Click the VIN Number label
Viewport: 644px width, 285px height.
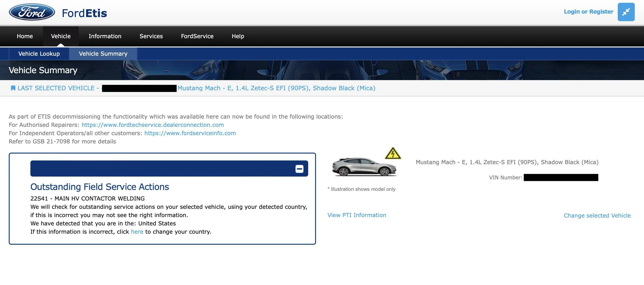pos(506,177)
